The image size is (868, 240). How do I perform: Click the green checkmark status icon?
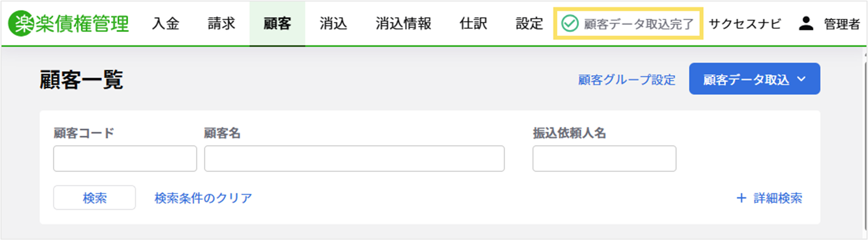[570, 23]
